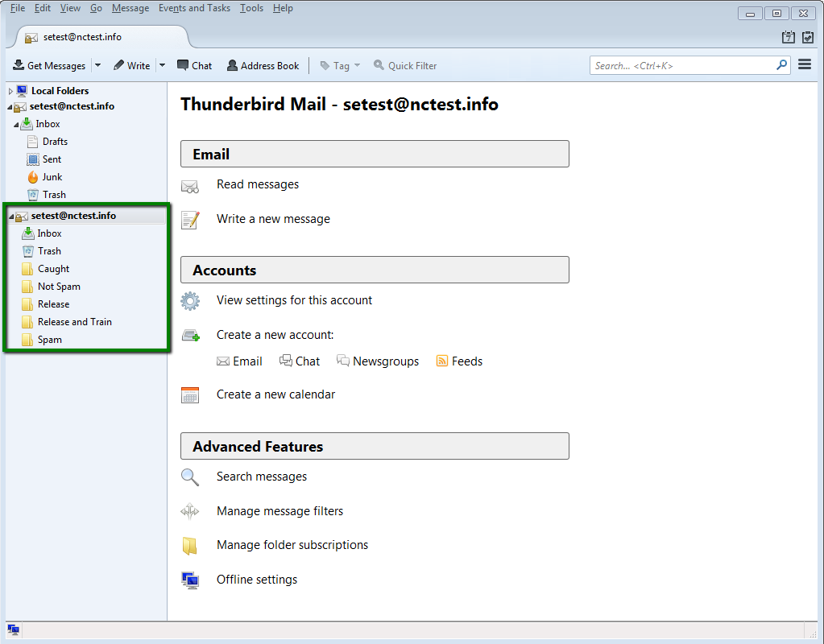This screenshot has height=644, width=824.
Task: Open the Tag dropdown
Action: tap(340, 66)
